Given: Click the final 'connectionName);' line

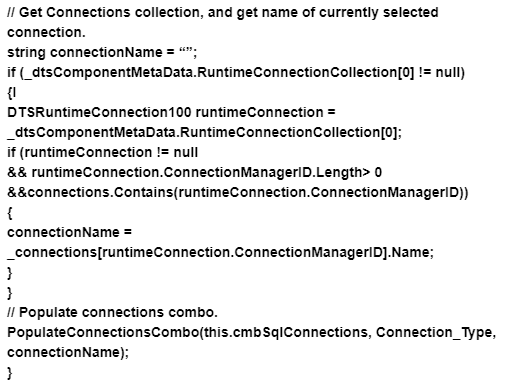Looking at the screenshot, I should click(x=68, y=353).
